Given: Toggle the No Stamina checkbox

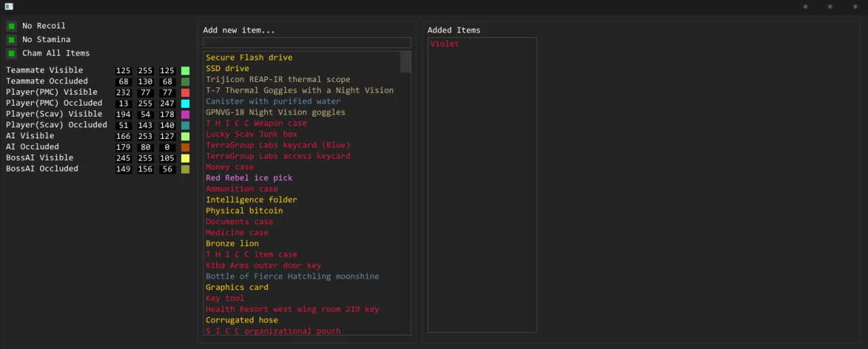Looking at the screenshot, I should (x=12, y=40).
